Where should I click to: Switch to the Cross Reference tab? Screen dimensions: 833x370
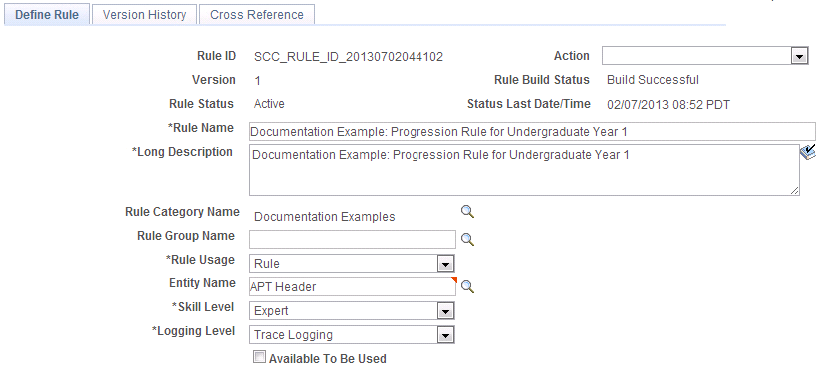[257, 14]
